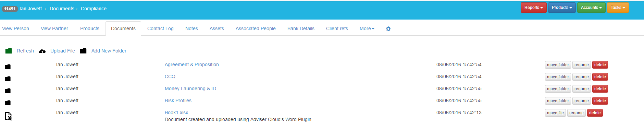Open the Money Laundering & ID folder link

[x=190, y=88]
